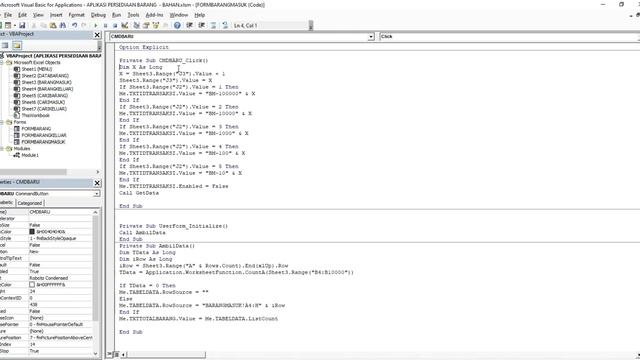640x360 pixels.
Task: Click the Insert UserForm toolbar icon
Action: [x=8, y=25]
